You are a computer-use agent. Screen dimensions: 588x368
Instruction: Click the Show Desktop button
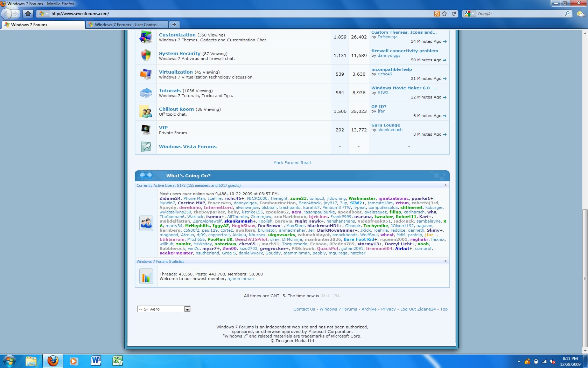(586, 361)
